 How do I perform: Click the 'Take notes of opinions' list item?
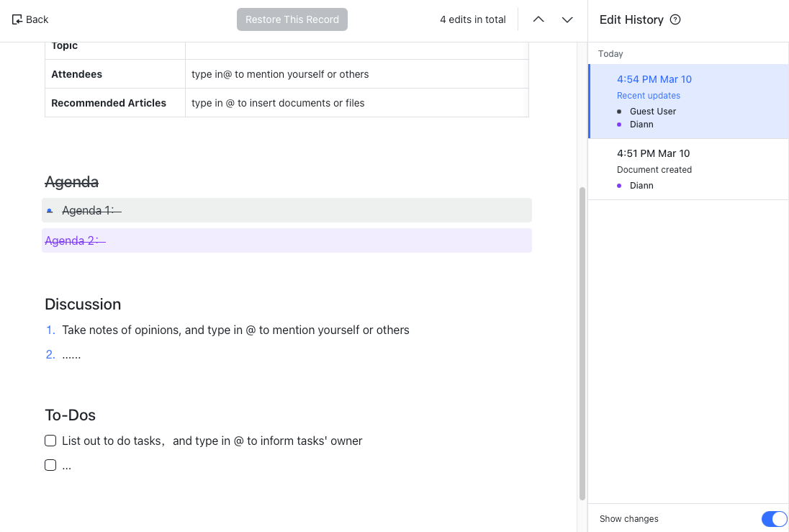pos(235,330)
